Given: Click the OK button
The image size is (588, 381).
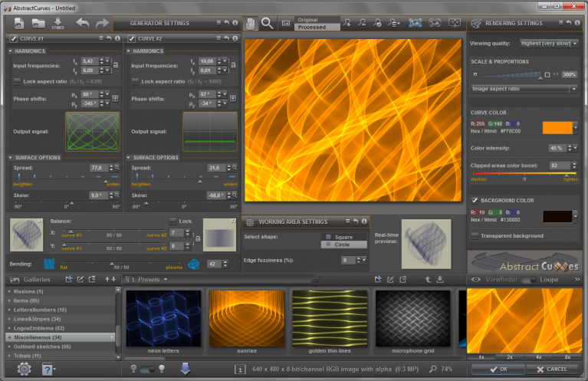Looking at the screenshot, I should click(498, 370).
